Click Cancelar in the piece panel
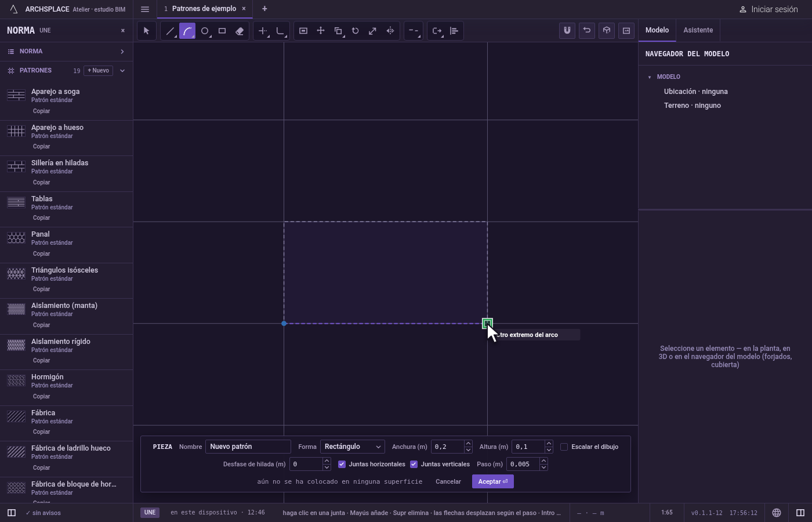The width and height of the screenshot is (812, 522). click(x=448, y=481)
